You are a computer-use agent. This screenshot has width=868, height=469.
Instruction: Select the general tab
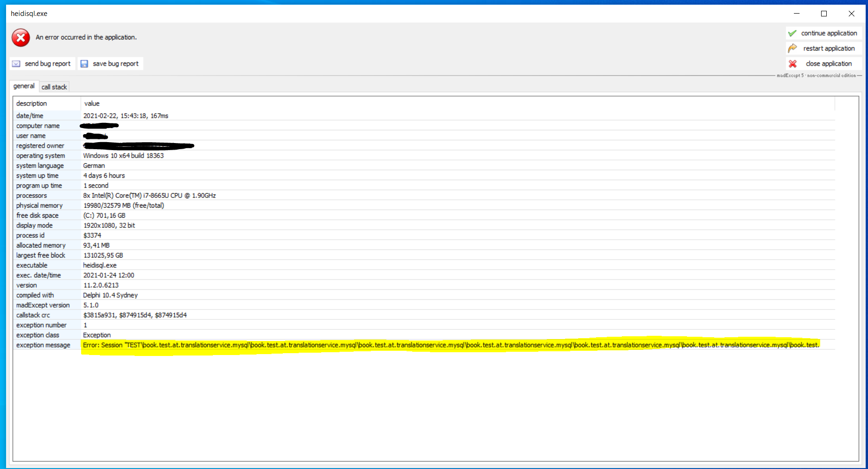tap(23, 86)
